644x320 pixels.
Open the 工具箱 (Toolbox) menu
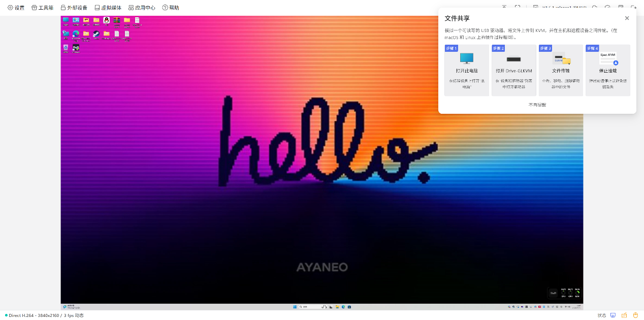coord(42,8)
